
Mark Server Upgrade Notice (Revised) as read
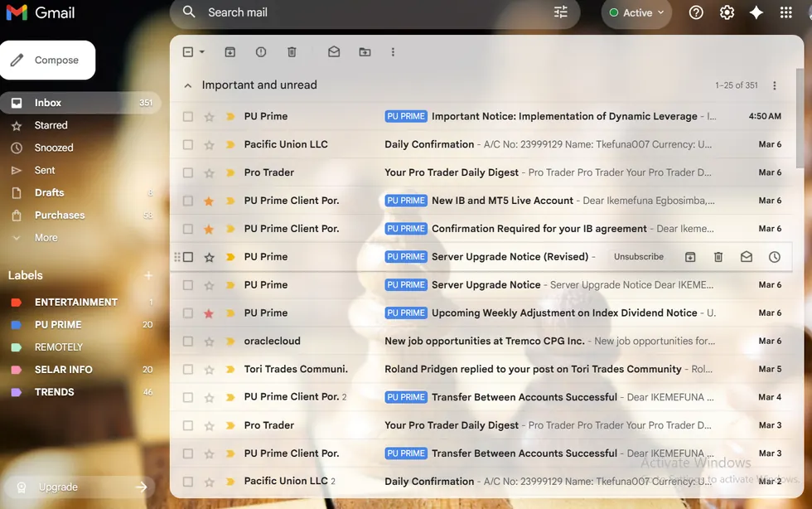coord(747,257)
